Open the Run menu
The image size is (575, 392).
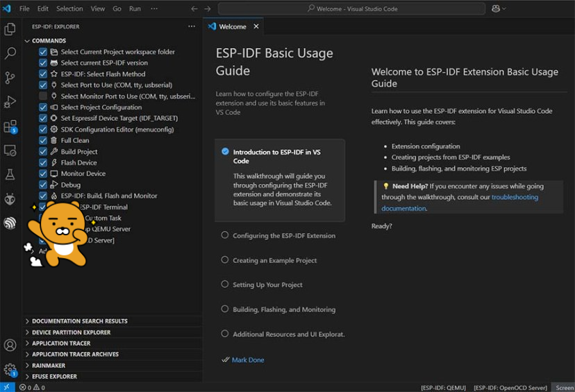[x=135, y=8]
